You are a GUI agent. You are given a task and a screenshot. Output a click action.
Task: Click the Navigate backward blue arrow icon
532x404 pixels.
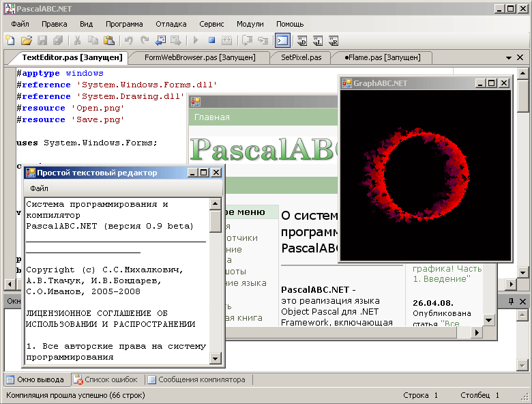pyautogui.click(x=160, y=40)
